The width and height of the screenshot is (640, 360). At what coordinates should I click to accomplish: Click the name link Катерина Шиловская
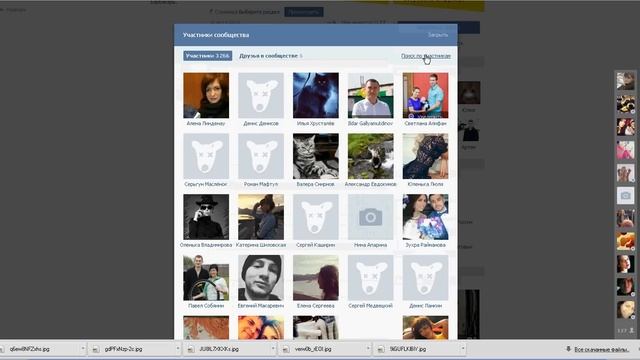(261, 245)
